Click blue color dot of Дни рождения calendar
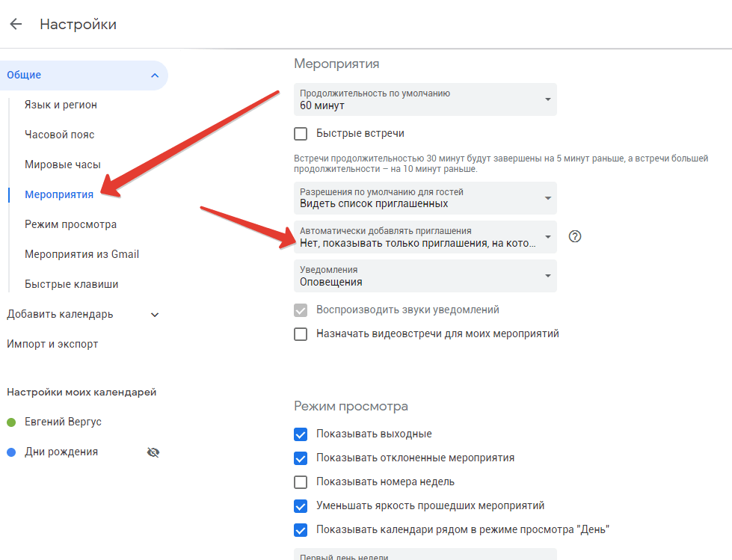Viewport: 732px width, 560px height. tap(11, 452)
